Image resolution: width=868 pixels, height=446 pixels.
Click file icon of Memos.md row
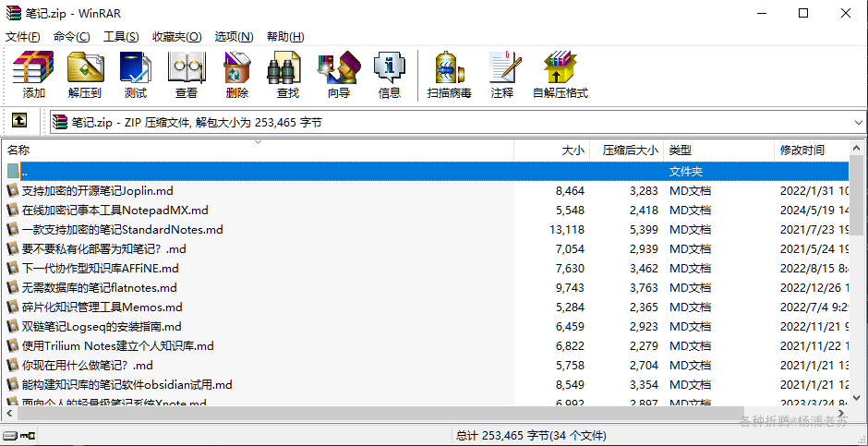13,307
